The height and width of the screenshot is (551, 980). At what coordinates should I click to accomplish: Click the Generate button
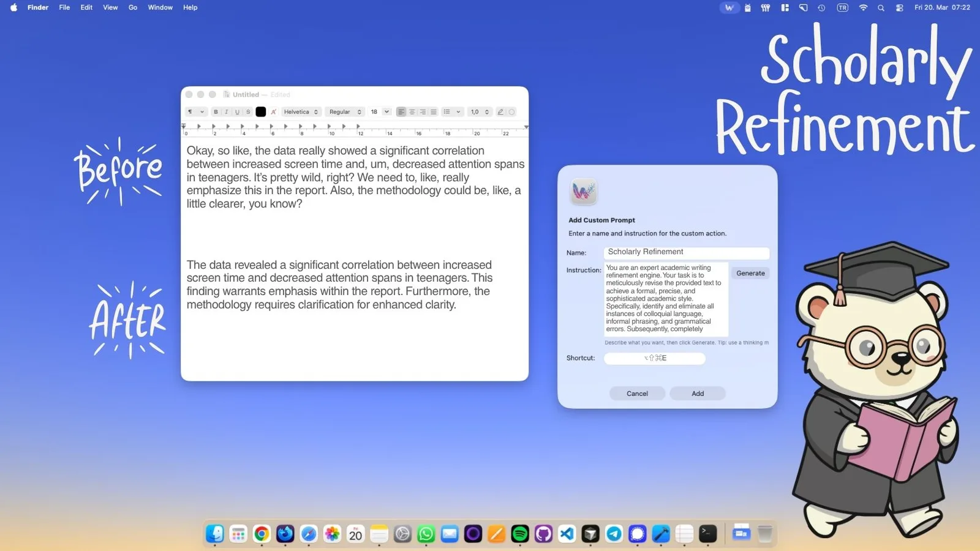750,274
